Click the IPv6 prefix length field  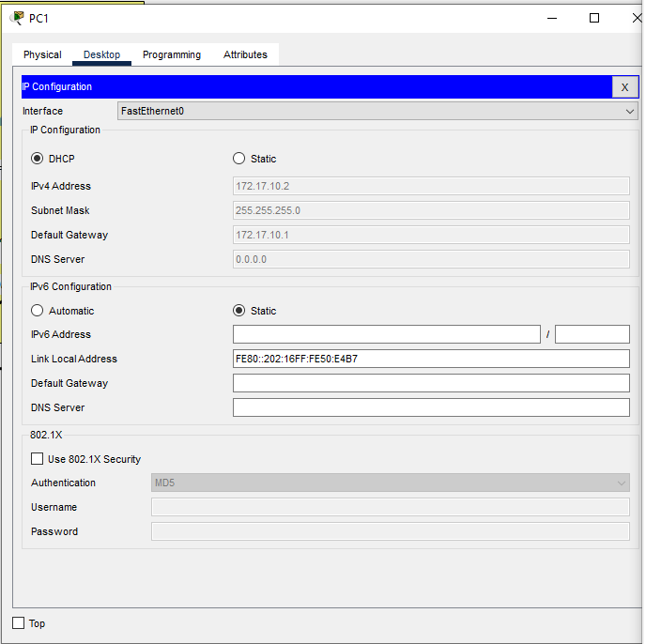tap(592, 334)
